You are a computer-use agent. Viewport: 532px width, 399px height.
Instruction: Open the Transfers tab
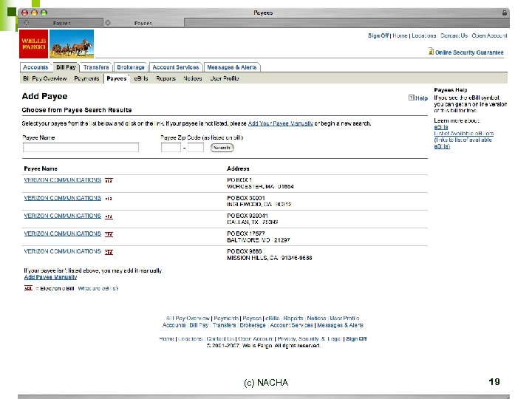[96, 67]
